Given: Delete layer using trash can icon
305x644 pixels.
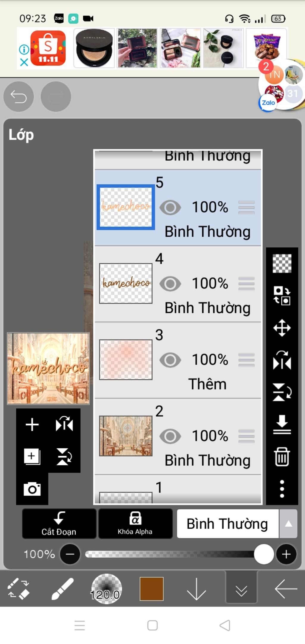Looking at the screenshot, I should [282, 456].
